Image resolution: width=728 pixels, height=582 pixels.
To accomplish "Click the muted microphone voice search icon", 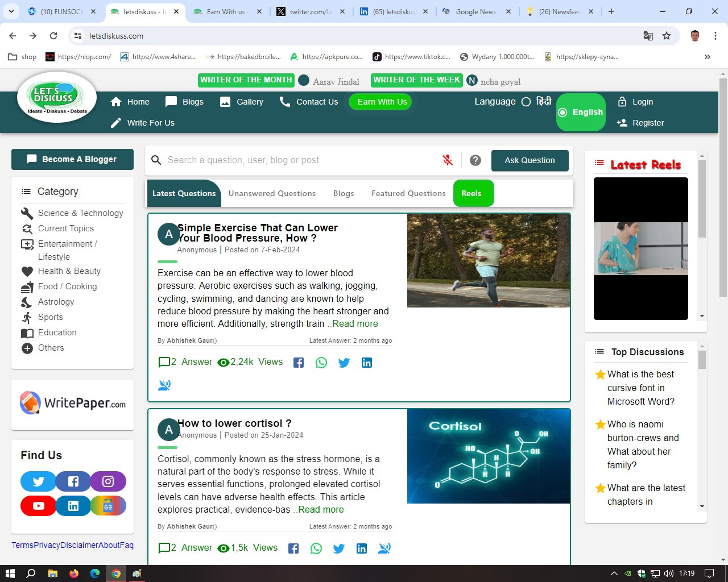I will tap(448, 160).
